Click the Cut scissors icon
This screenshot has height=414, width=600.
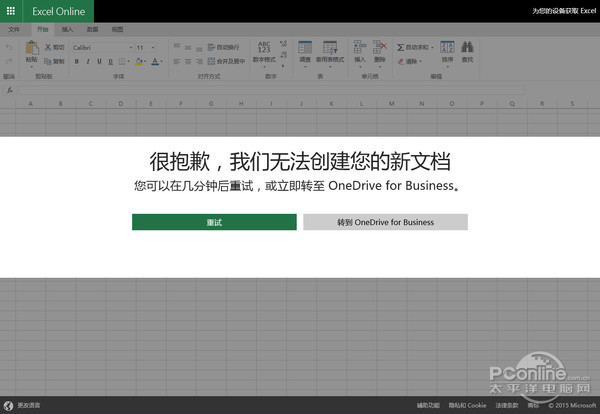(x=48, y=47)
